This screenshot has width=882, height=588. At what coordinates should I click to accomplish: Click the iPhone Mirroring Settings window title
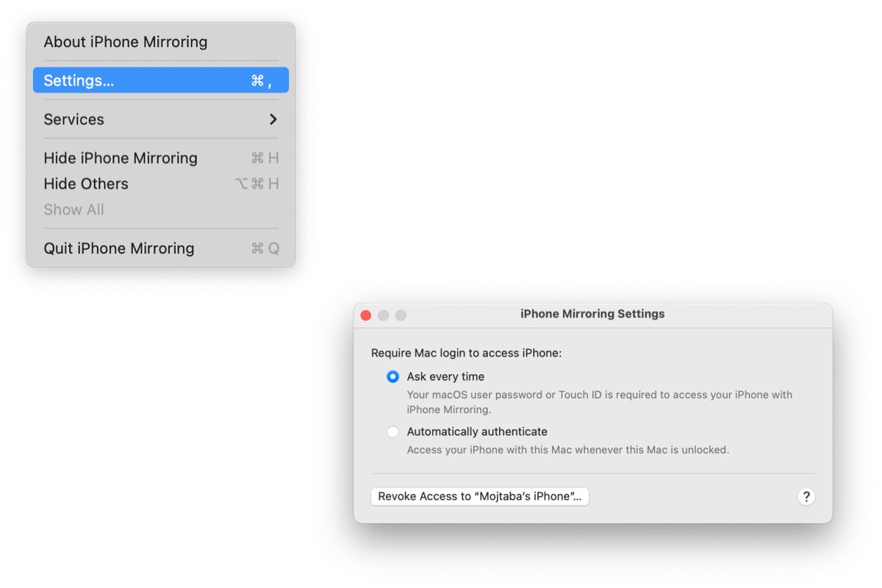tap(592, 314)
